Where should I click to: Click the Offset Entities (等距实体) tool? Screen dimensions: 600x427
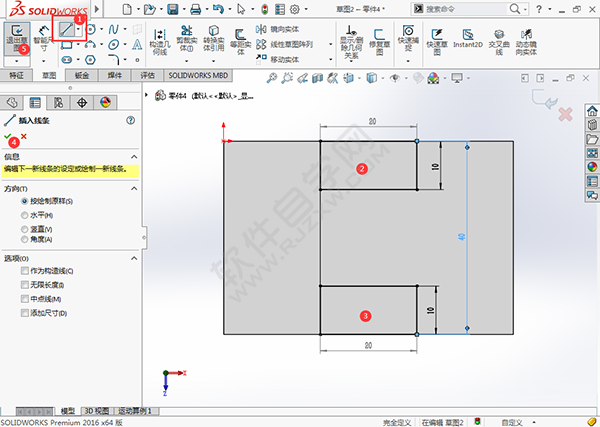[x=240, y=42]
